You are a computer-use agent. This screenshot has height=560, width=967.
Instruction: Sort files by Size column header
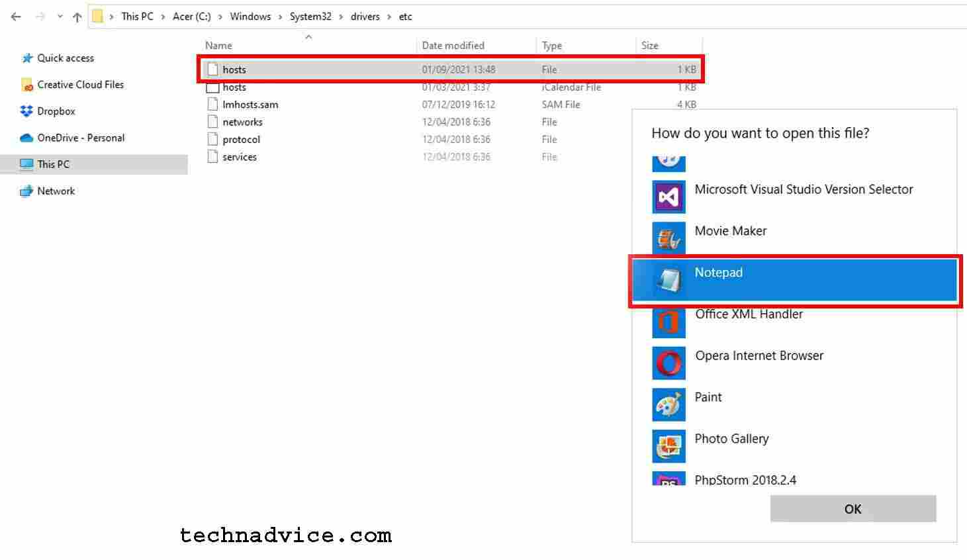tap(649, 46)
